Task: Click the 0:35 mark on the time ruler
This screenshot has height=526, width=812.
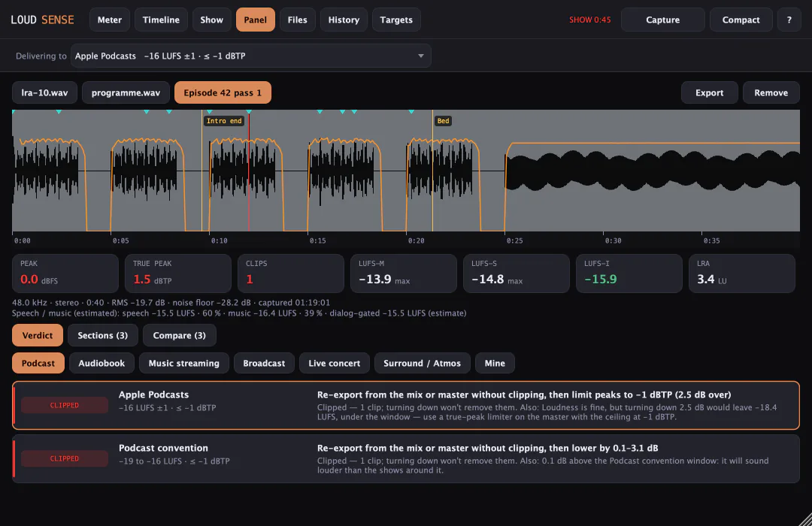Action: [711, 240]
